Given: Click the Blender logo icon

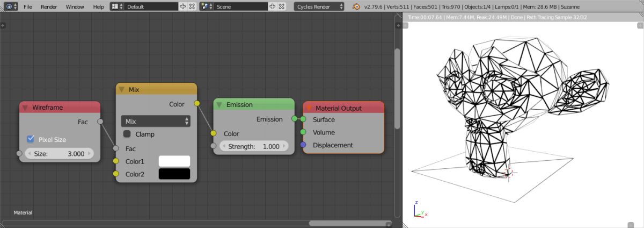Looking at the screenshot, I should coord(357,6).
